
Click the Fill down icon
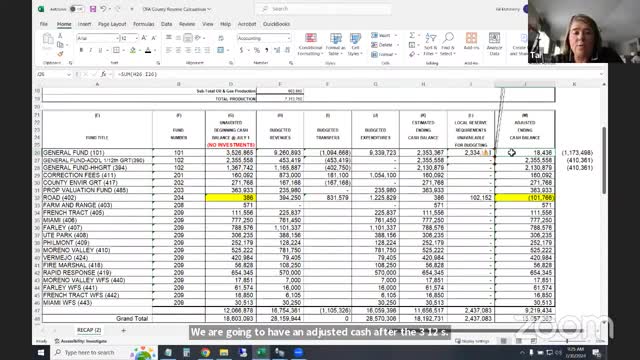point(412,45)
